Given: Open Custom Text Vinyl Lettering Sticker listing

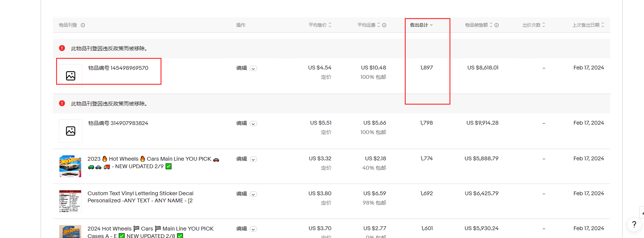Looking at the screenshot, I should [141, 197].
